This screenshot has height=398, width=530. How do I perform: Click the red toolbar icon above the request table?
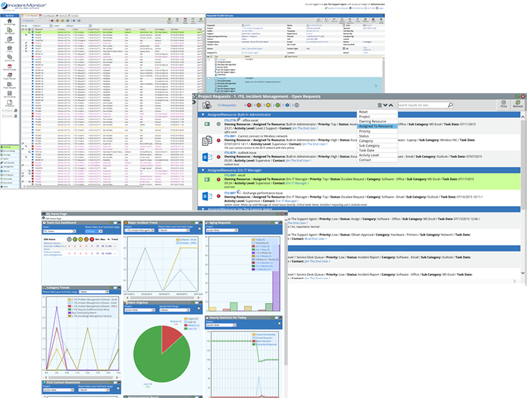pyautogui.click(x=185, y=21)
